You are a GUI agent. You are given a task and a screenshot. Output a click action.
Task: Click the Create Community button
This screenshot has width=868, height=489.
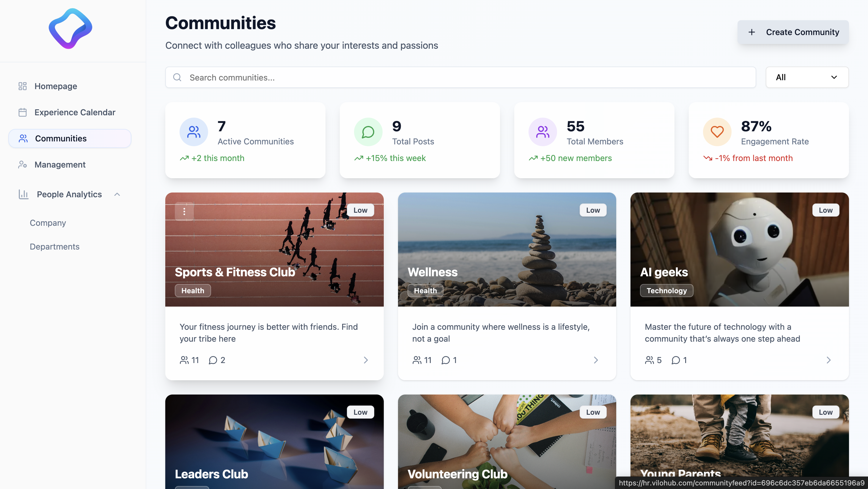click(793, 32)
